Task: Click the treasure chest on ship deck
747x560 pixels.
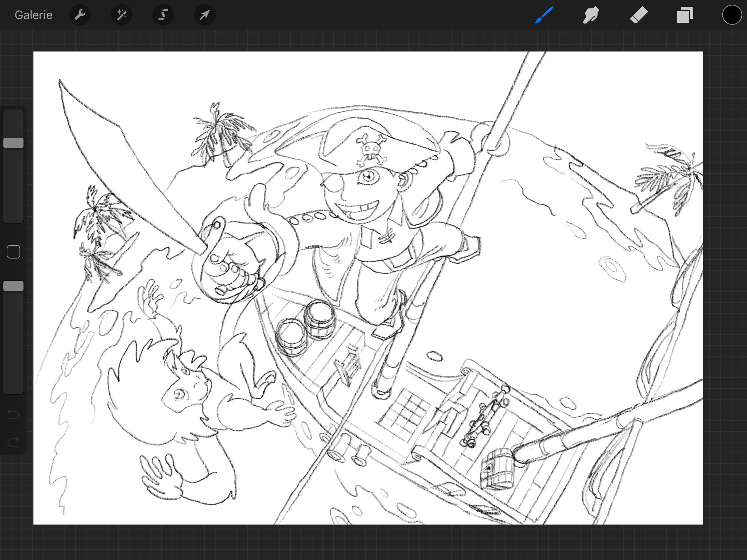Action: [497, 469]
